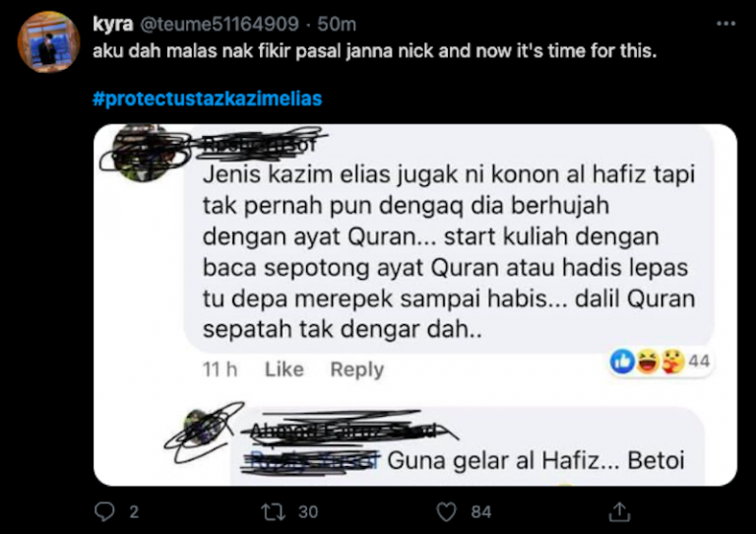This screenshot has width=756, height=534.
Task: Click the blue thumbs-up reaction emoji
Action: click(x=622, y=362)
